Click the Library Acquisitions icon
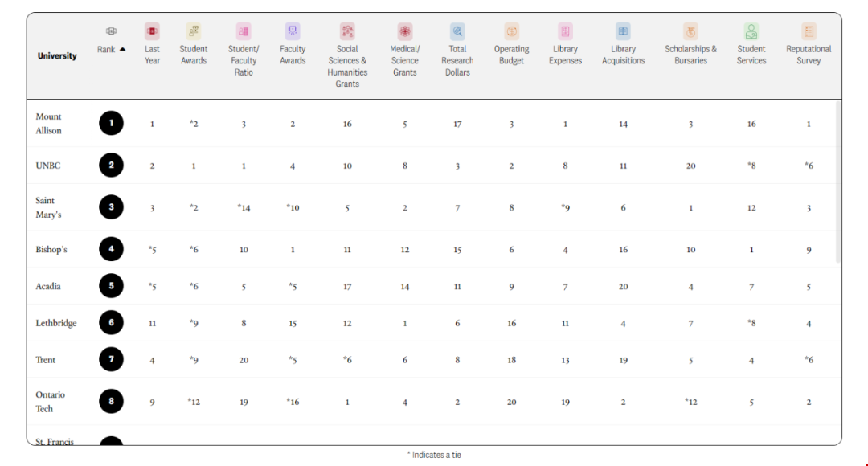Image resolution: width=868 pixels, height=466 pixels. [x=623, y=32]
